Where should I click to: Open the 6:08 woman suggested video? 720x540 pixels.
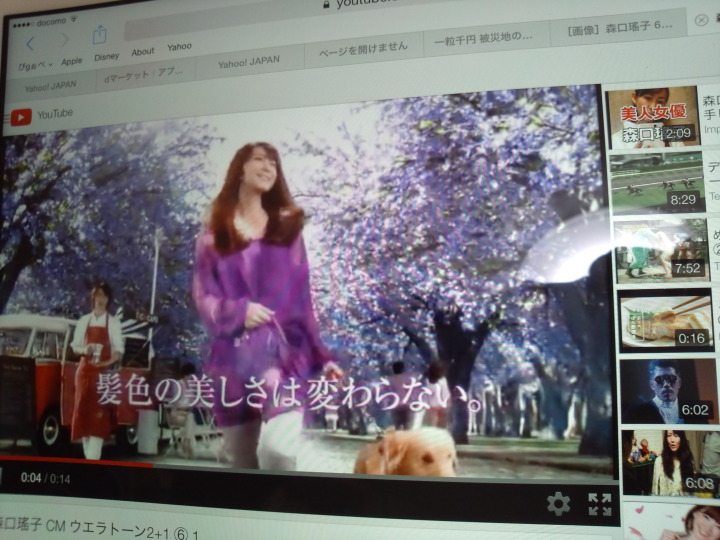tap(671, 463)
